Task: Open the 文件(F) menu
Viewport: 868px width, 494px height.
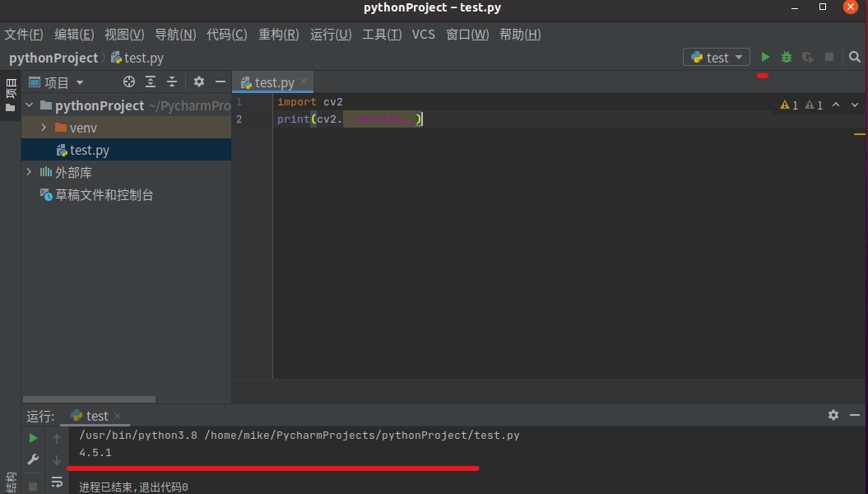Action: click(x=24, y=35)
